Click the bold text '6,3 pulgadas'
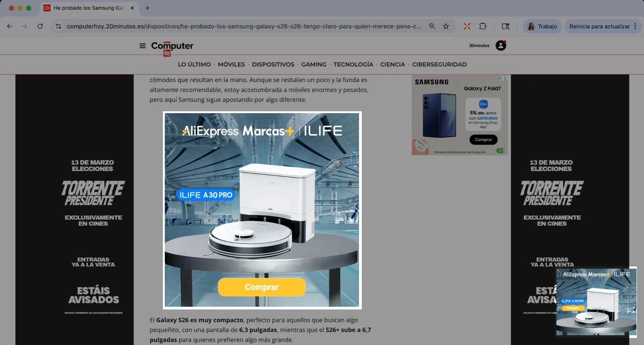This screenshot has height=345, width=644. pyautogui.click(x=259, y=330)
